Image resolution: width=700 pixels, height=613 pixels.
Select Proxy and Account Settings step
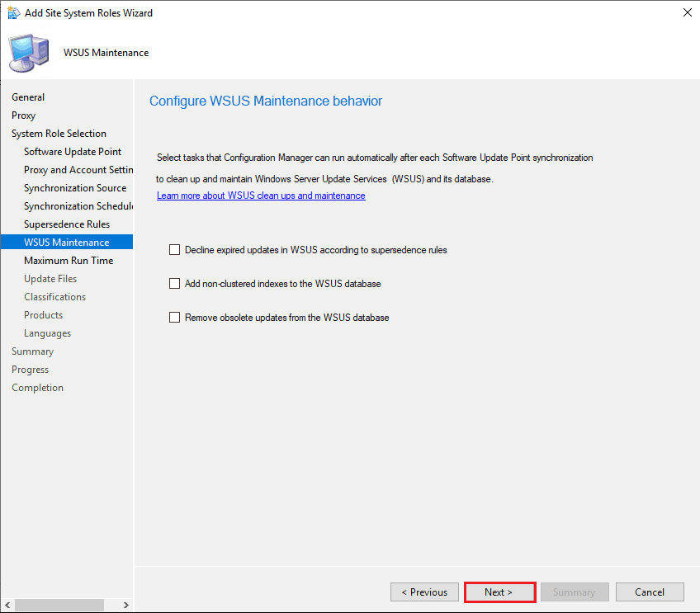[x=78, y=170]
